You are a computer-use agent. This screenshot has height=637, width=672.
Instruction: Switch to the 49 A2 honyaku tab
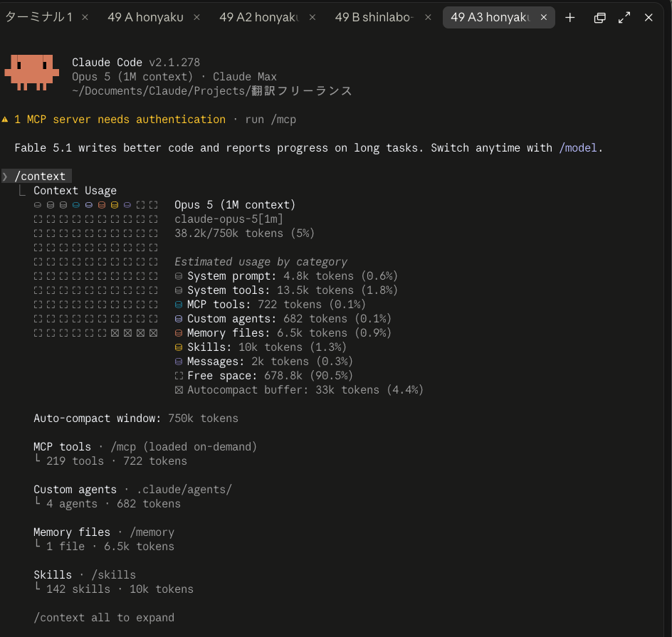259,17
